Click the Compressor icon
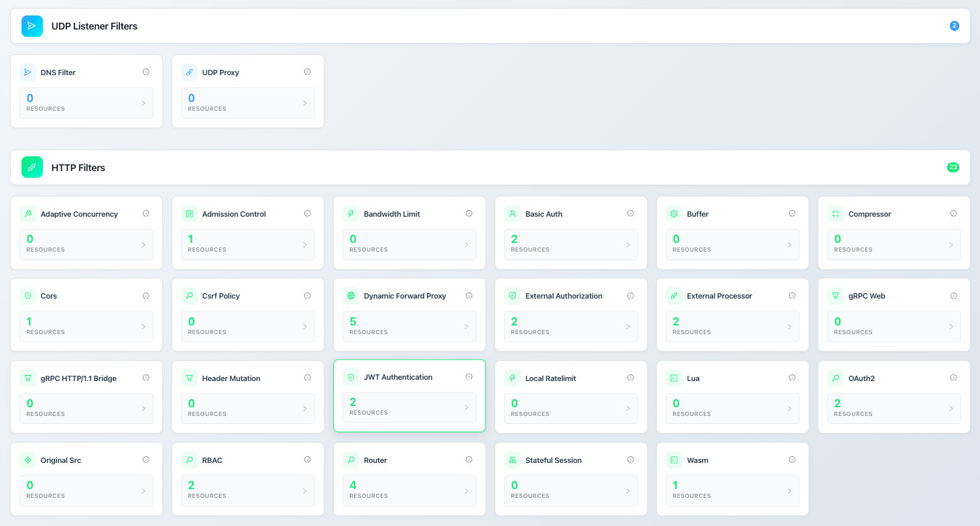This screenshot has height=526, width=980. tap(835, 214)
